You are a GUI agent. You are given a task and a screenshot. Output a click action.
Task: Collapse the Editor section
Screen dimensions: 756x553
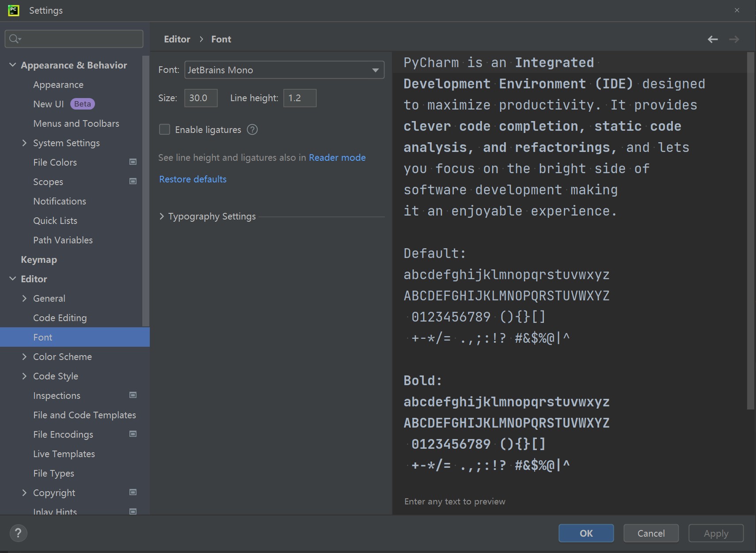(12, 279)
